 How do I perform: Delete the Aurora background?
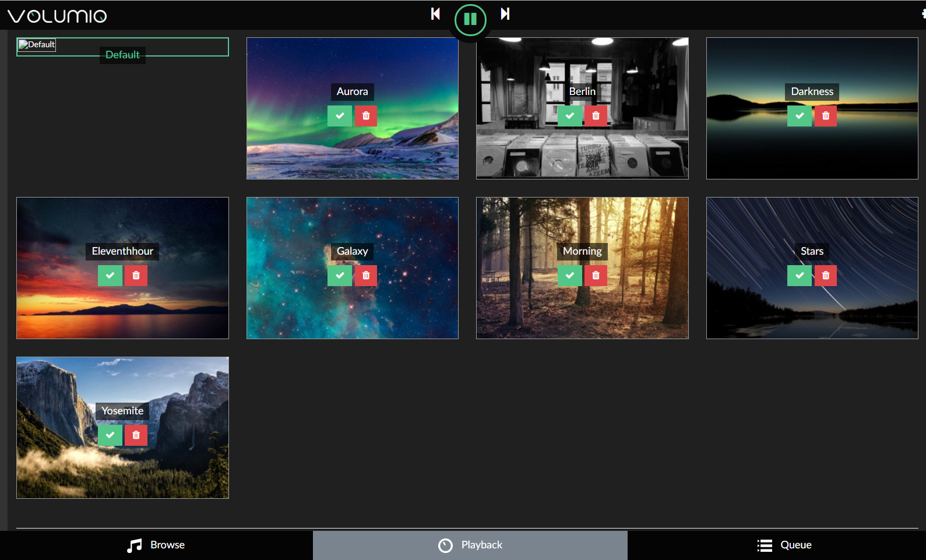[366, 116]
